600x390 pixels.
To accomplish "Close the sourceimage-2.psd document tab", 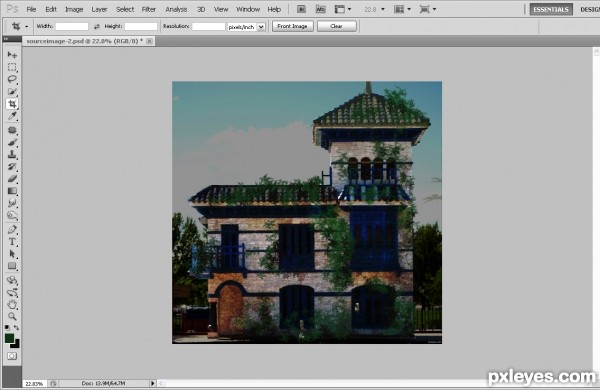I will 150,41.
